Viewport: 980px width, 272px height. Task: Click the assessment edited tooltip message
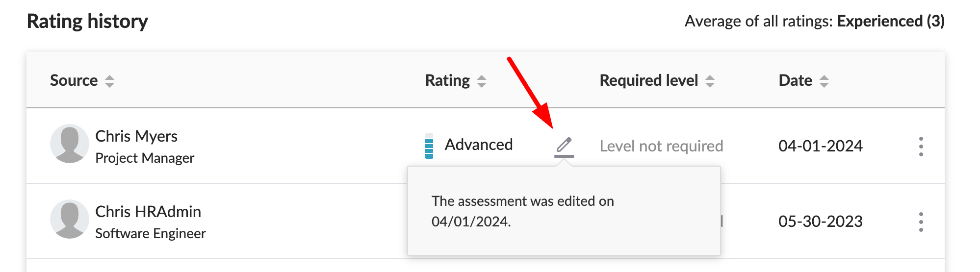click(523, 211)
